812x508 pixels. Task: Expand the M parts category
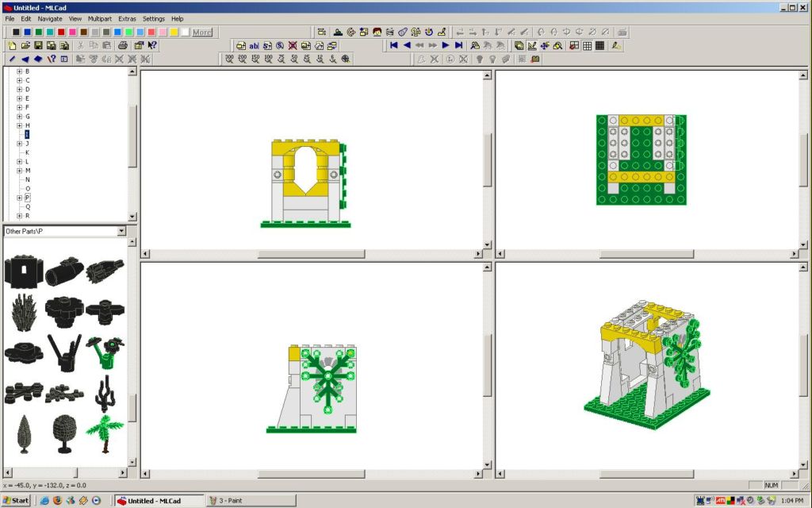coord(19,171)
